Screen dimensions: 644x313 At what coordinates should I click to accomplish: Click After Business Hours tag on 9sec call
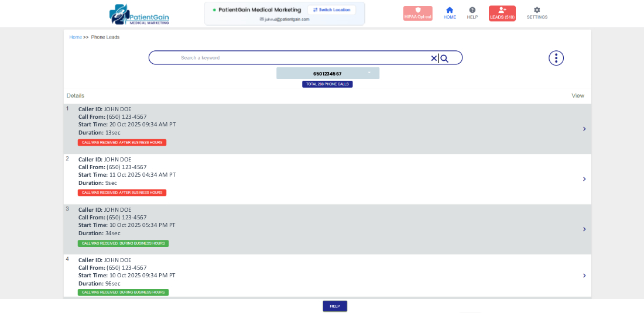point(122,192)
